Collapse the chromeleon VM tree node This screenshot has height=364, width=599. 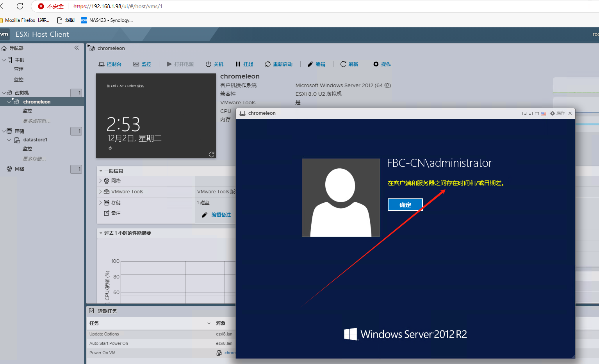coord(9,102)
